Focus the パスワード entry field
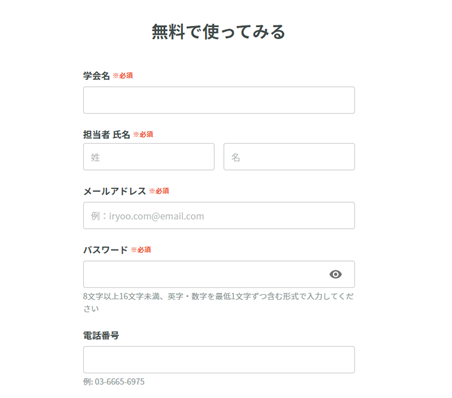Screen dimensions: 452x398 pos(219,274)
